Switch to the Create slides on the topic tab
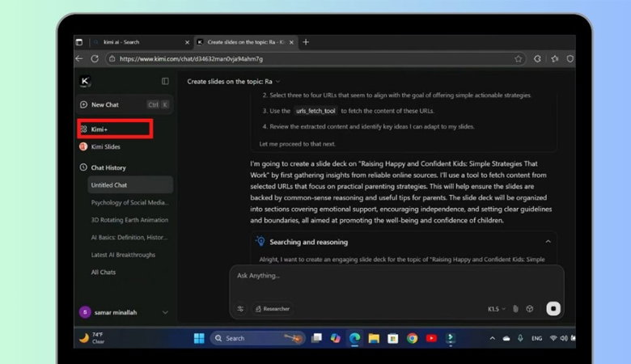Viewport: 631px width, 364px height. click(245, 42)
